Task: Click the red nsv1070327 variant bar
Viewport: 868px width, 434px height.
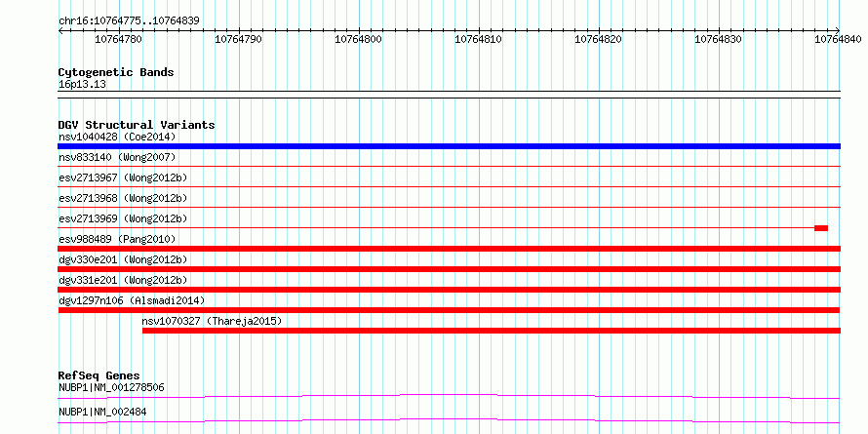Action: tap(491, 331)
